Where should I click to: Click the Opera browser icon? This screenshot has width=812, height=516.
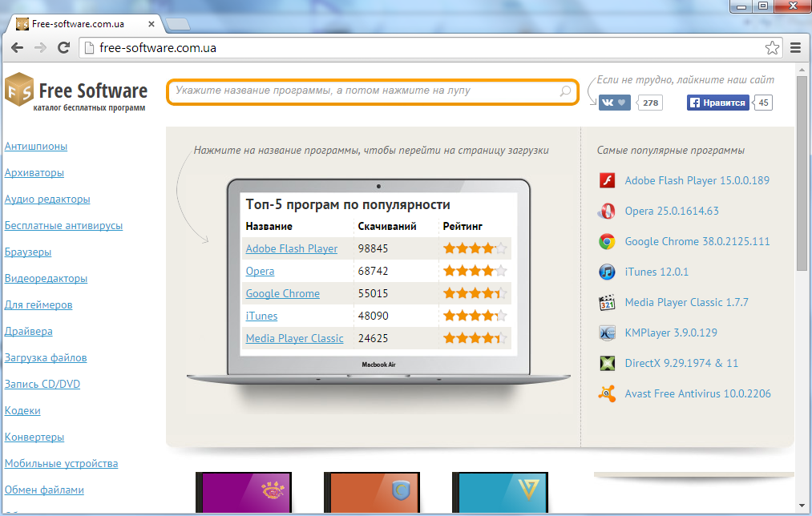click(x=607, y=212)
